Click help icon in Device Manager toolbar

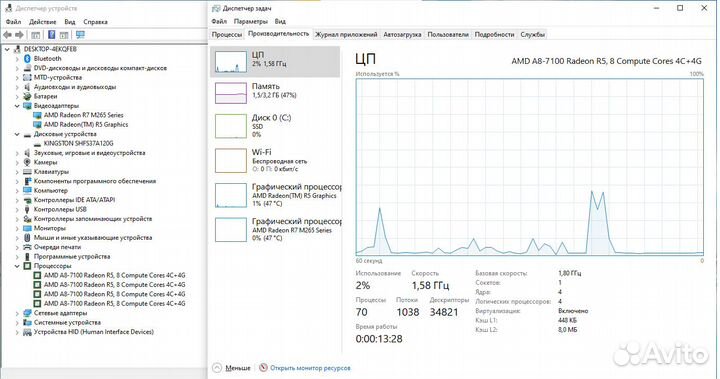[51, 35]
